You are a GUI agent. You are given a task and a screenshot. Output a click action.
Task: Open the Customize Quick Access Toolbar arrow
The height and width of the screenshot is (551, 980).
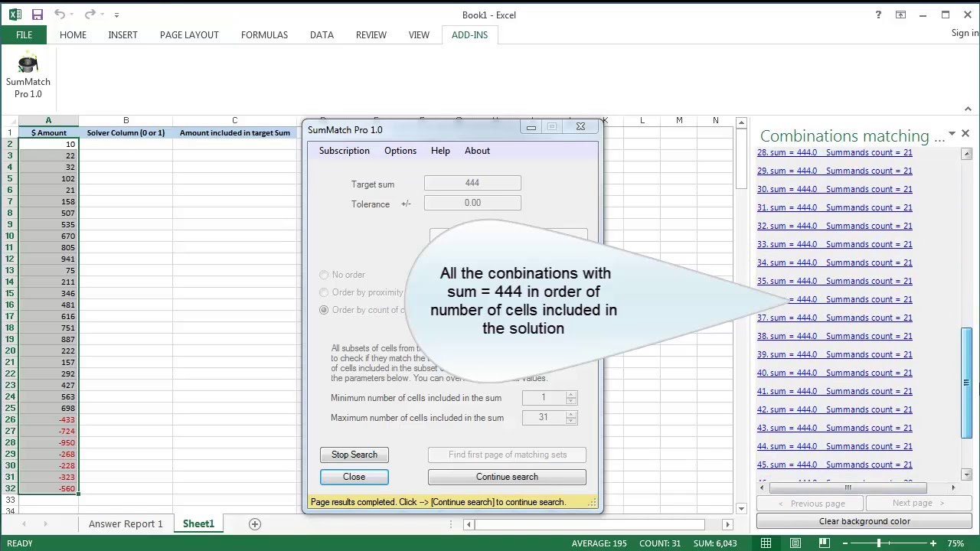(x=116, y=15)
